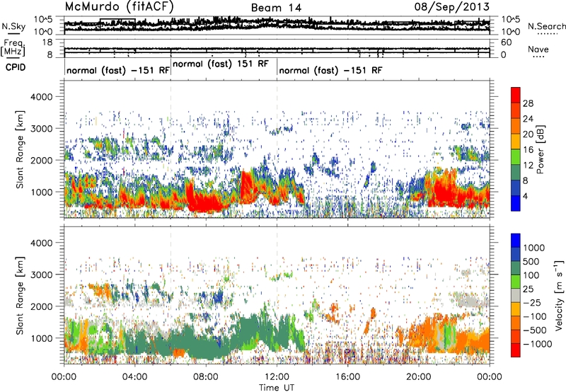Click the '4000' range tick on the power panel

pyautogui.click(x=41, y=97)
